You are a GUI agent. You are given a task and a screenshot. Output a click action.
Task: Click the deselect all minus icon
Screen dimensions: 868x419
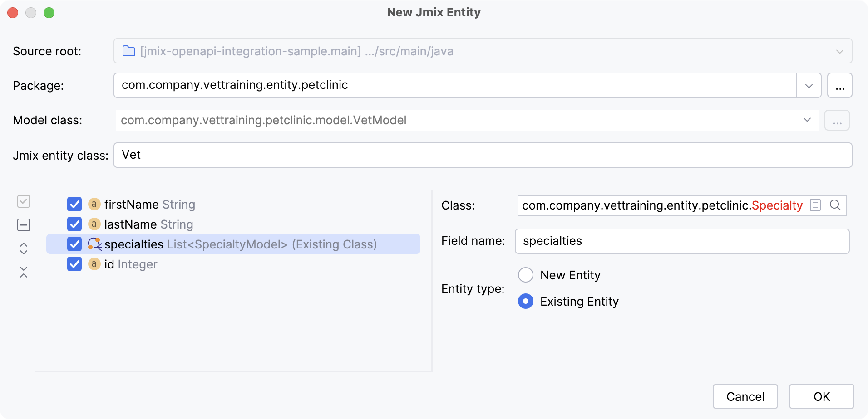click(24, 225)
